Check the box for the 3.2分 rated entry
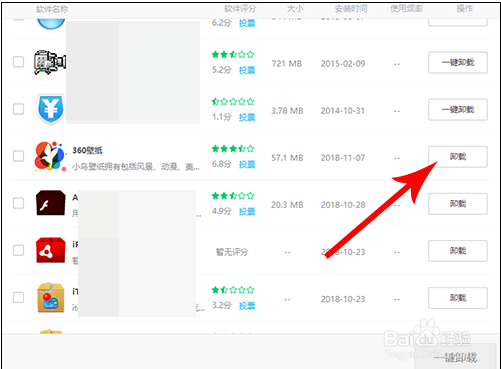The image size is (501, 369). [x=18, y=297]
